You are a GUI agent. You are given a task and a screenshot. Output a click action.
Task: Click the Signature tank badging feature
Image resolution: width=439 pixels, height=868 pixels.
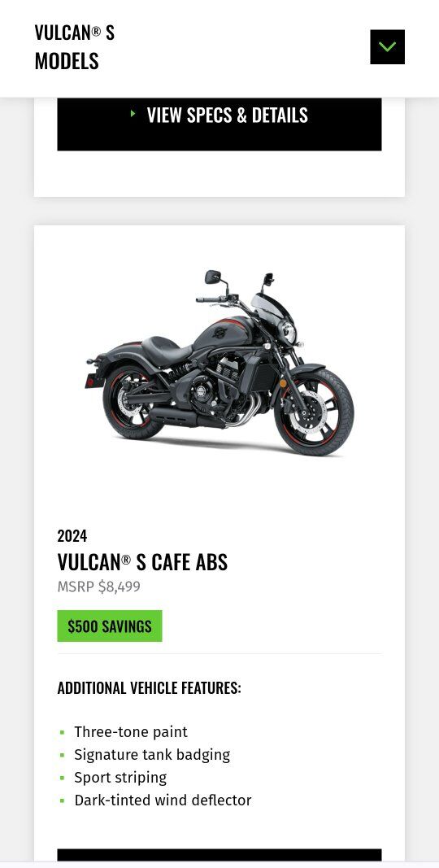point(152,755)
